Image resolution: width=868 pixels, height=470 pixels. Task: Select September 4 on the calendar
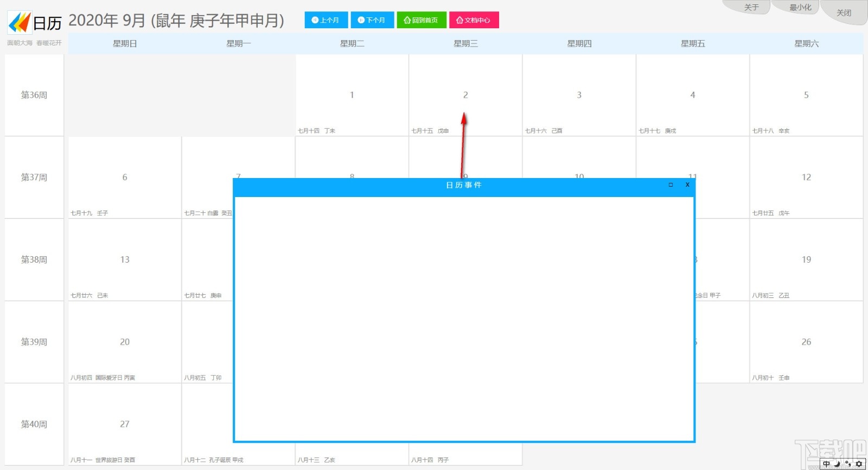pyautogui.click(x=693, y=95)
